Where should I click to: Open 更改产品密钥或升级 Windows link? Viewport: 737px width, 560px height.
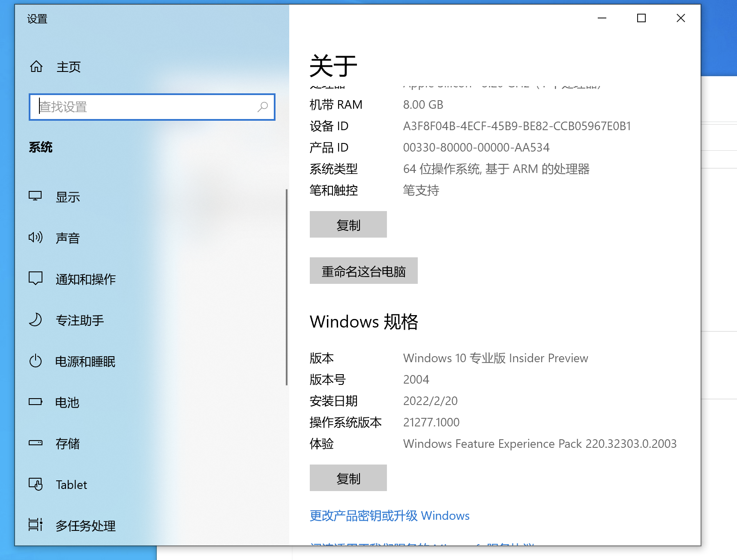(389, 515)
